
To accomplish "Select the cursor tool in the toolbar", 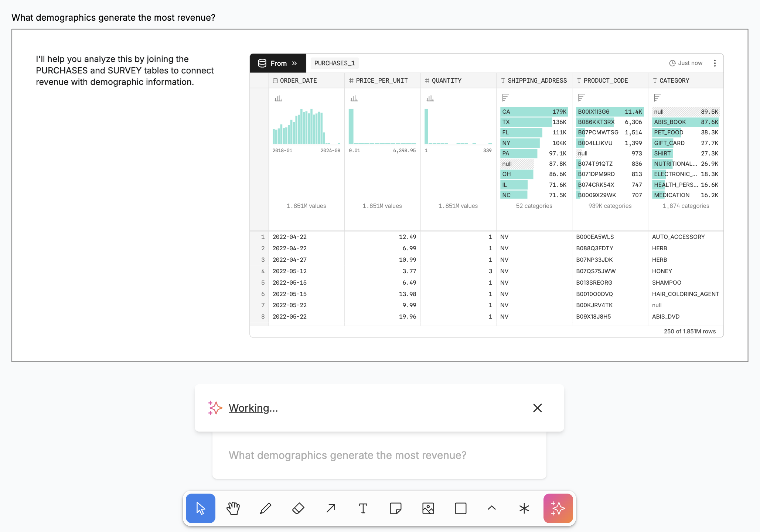I will (200, 508).
